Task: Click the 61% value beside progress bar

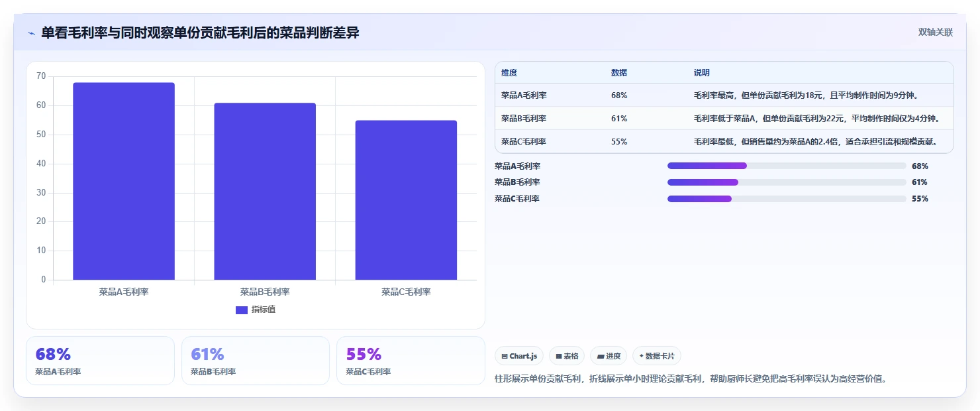Action: (920, 182)
